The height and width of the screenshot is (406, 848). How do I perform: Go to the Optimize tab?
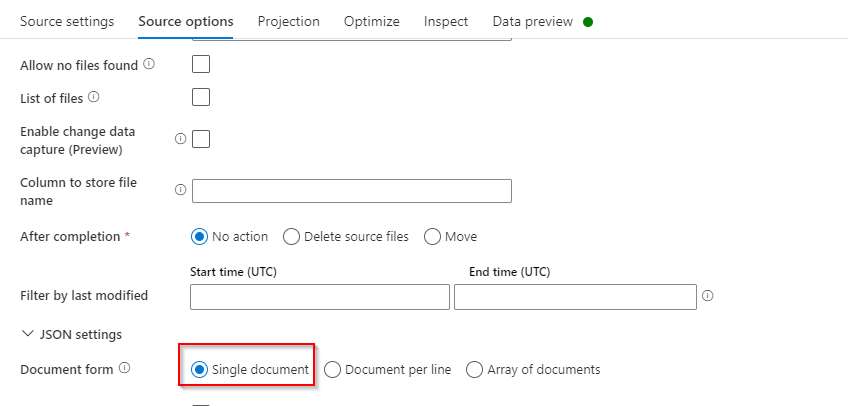pyautogui.click(x=372, y=22)
